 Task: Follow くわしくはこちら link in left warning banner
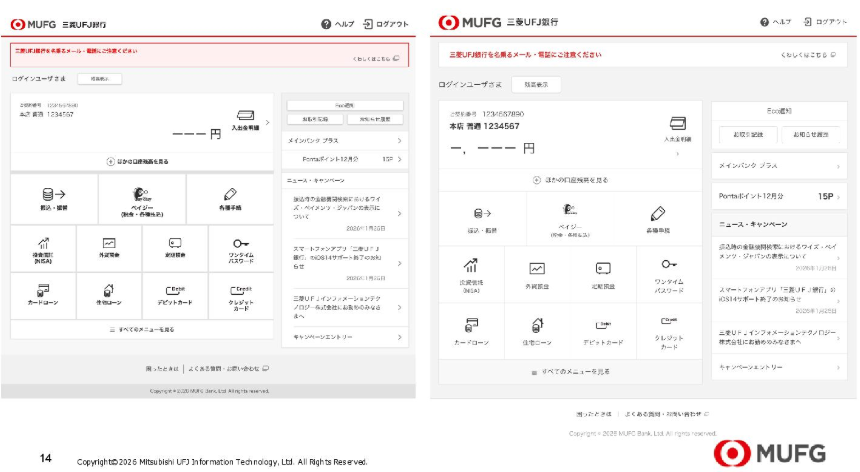[x=376, y=59]
